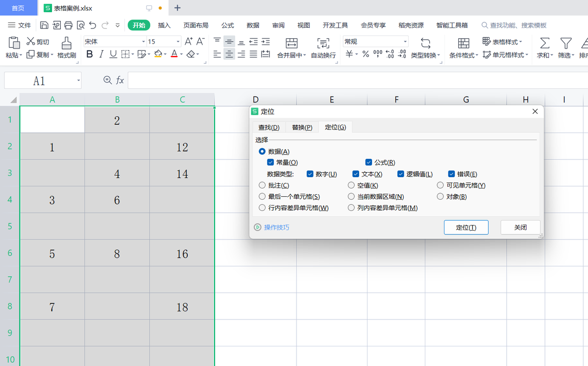Click the Redo arrow
Image resolution: width=588 pixels, height=366 pixels.
click(x=105, y=25)
